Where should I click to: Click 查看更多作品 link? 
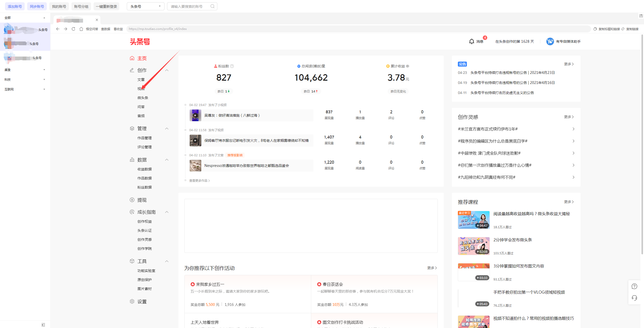point(199,181)
